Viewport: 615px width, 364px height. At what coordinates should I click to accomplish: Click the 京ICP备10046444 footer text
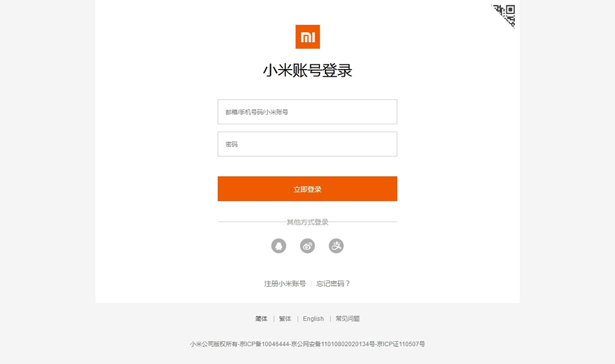[264, 344]
